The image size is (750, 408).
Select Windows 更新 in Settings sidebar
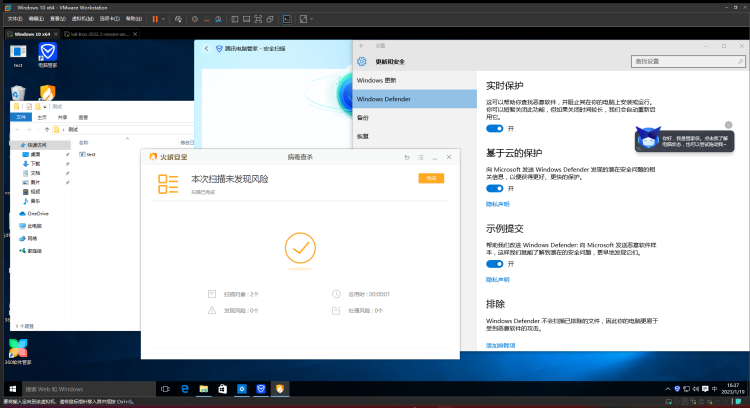[414, 80]
